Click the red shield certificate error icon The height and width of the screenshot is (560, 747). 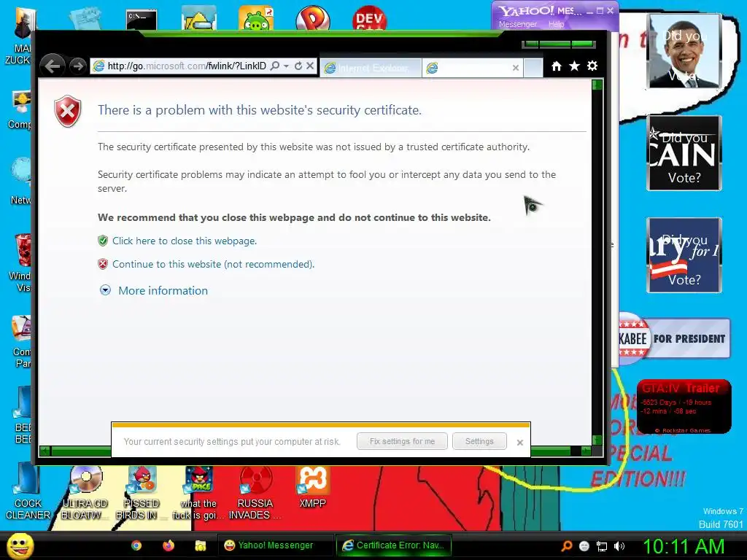click(68, 111)
